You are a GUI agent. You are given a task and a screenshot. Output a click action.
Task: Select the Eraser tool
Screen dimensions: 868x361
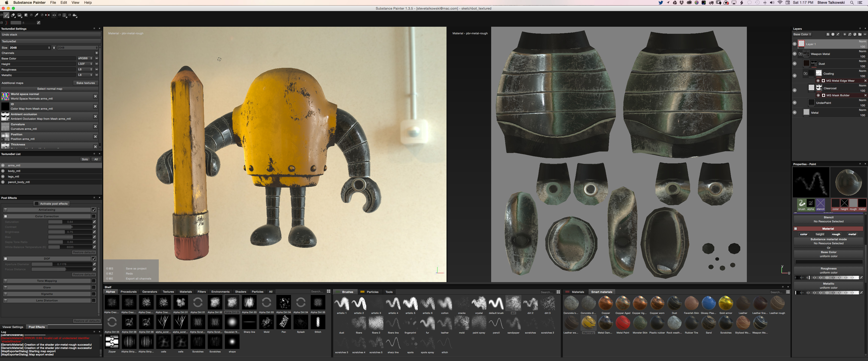click(13, 15)
